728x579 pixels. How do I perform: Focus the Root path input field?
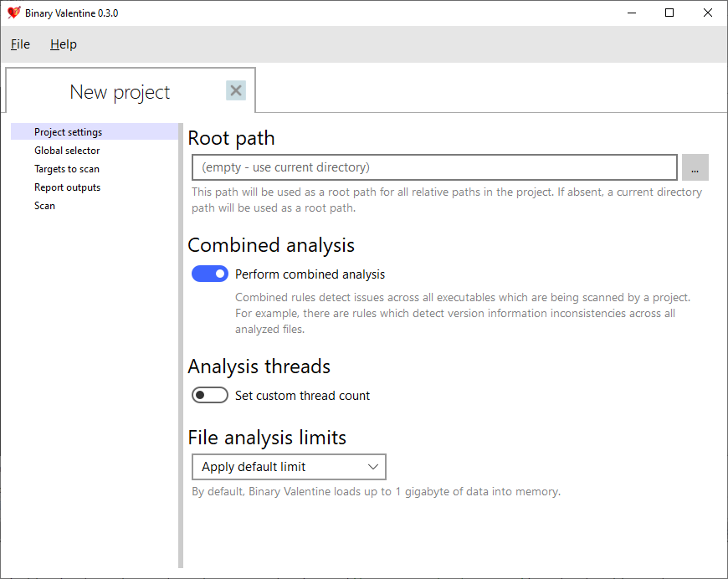pyautogui.click(x=434, y=167)
